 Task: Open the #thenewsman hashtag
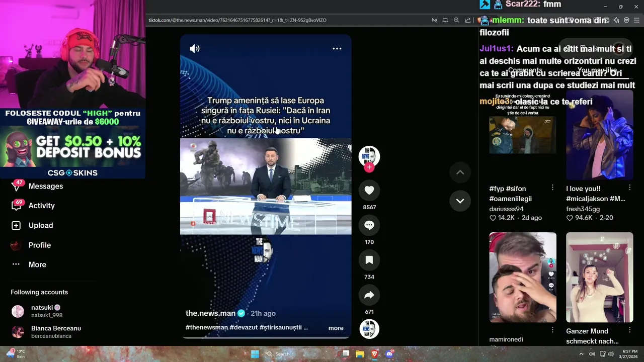click(x=207, y=327)
